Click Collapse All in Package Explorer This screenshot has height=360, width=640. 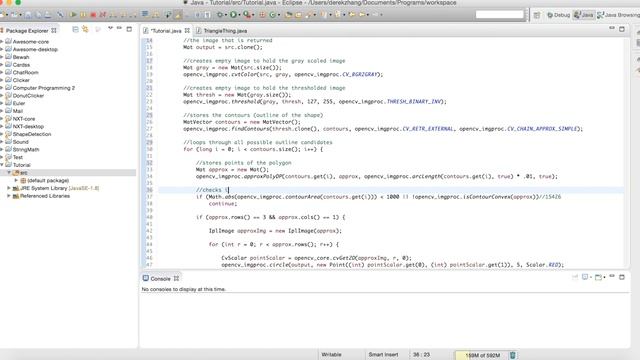[x=75, y=29]
